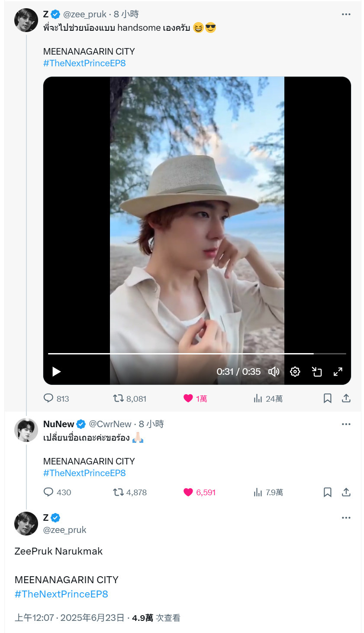Unlike Z's video tweet heart
This screenshot has height=633, width=364.
195,398
